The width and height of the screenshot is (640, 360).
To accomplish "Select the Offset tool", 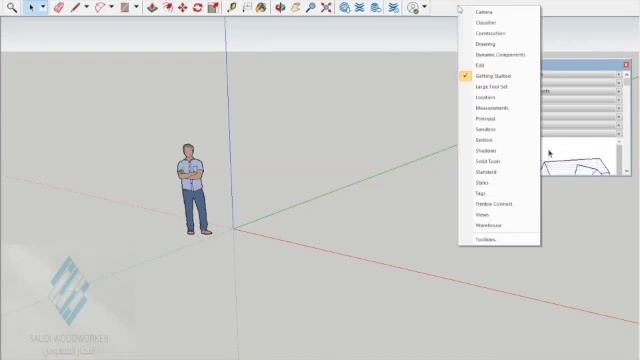I will coord(167,7).
